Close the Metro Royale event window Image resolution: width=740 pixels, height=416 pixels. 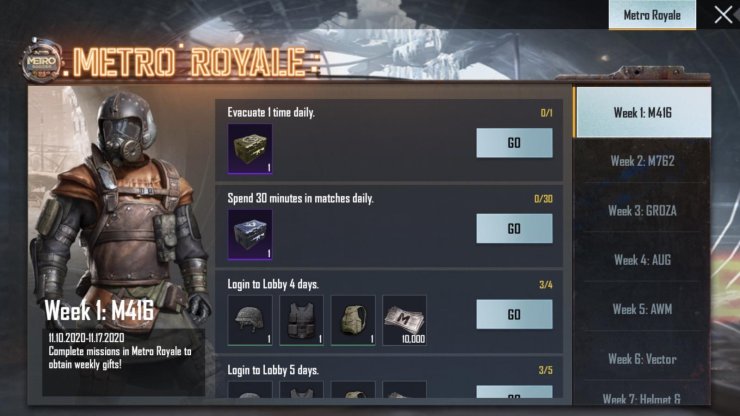723,15
